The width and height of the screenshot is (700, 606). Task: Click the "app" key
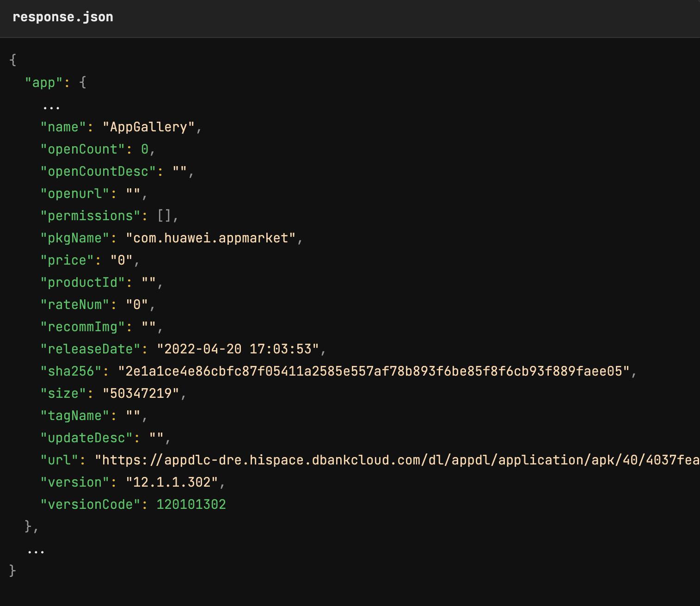click(44, 83)
